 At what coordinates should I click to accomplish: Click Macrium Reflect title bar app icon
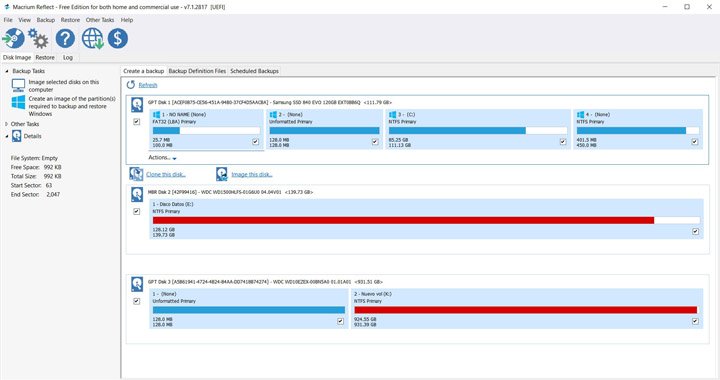[6, 7]
